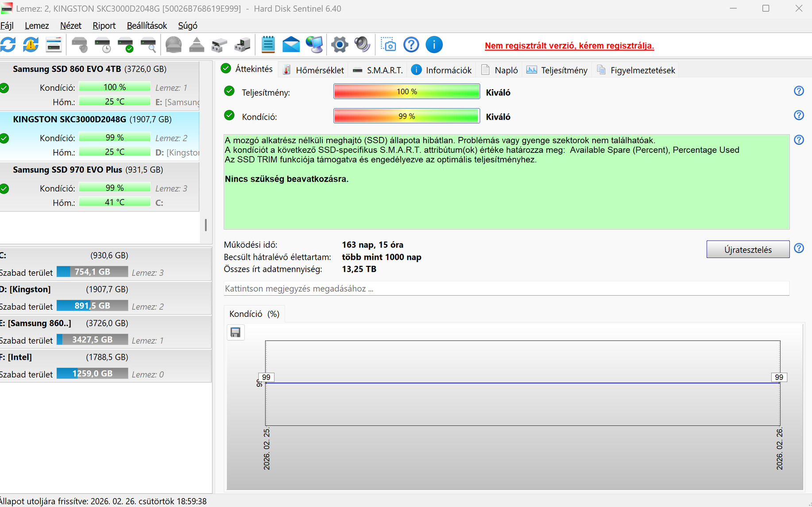Open the Lemez menu
The height and width of the screenshot is (507, 812).
coord(37,26)
